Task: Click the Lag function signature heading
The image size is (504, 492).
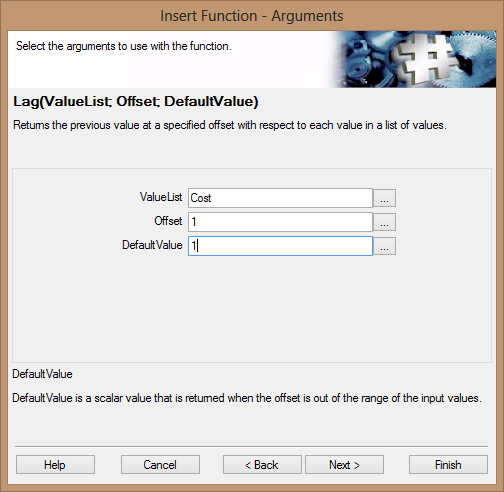Action: (x=136, y=101)
